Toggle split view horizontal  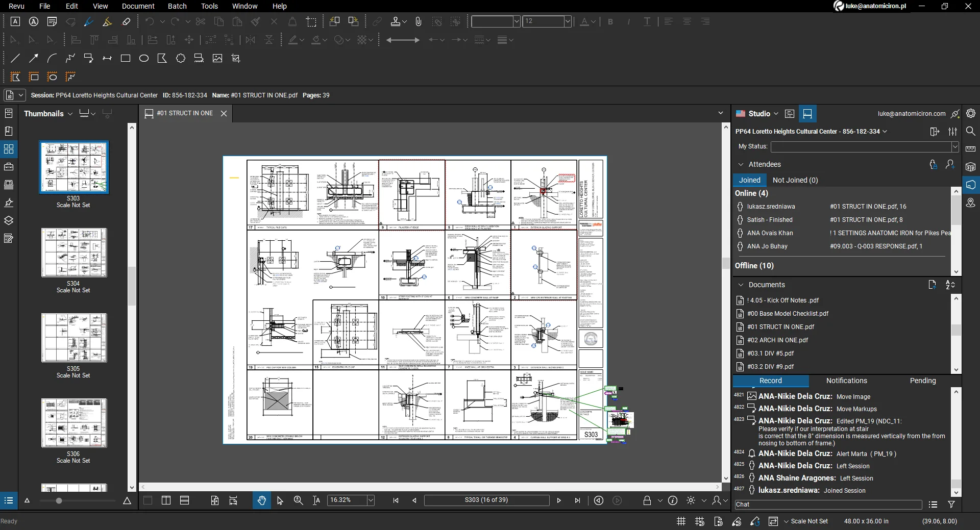[185, 500]
